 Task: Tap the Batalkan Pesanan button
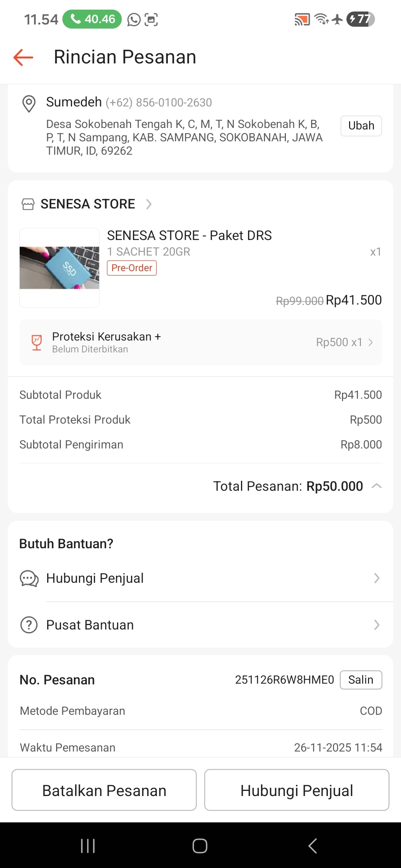[104, 790]
